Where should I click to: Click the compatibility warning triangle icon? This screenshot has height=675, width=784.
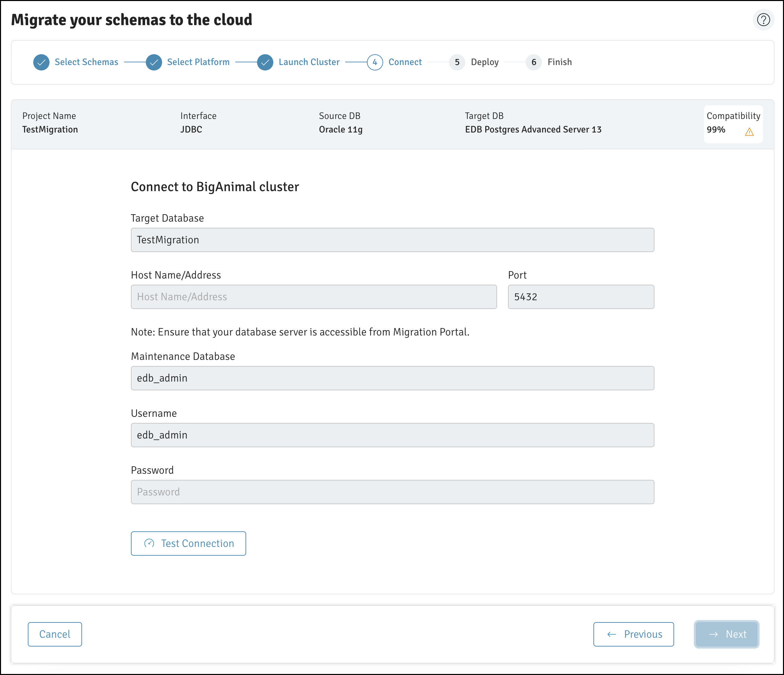[x=749, y=131]
